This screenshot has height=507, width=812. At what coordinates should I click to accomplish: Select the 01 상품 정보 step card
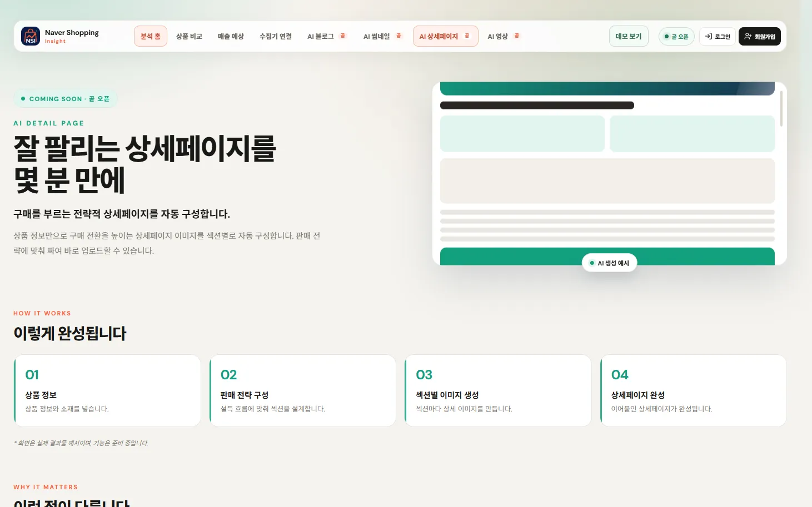pos(107,391)
